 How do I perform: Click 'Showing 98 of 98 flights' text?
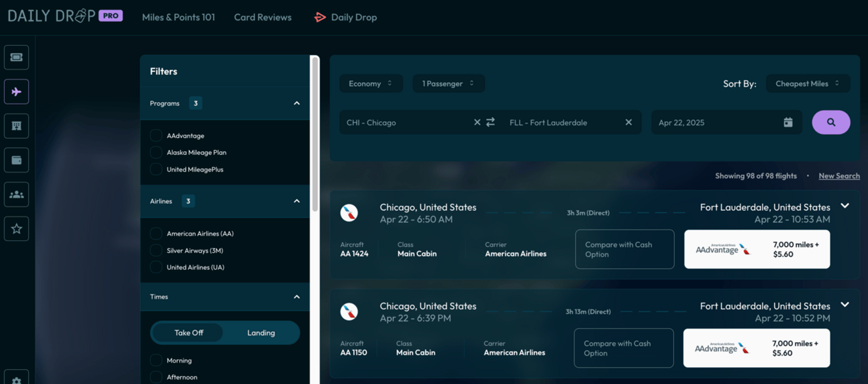coord(756,176)
